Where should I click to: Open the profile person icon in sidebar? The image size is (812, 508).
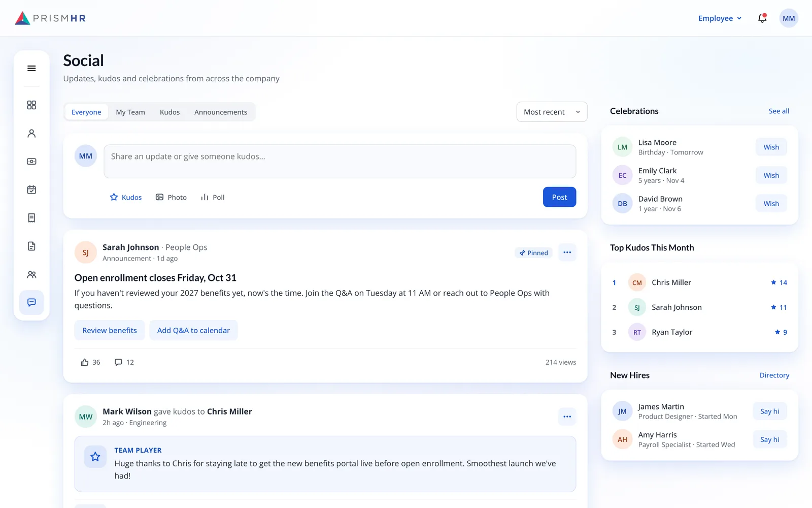tap(31, 133)
